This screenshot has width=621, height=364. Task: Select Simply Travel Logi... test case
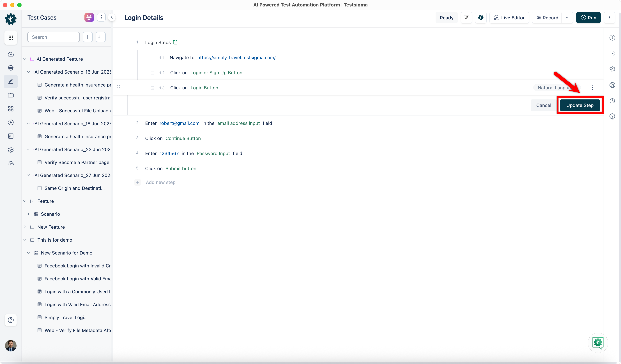tap(66, 318)
